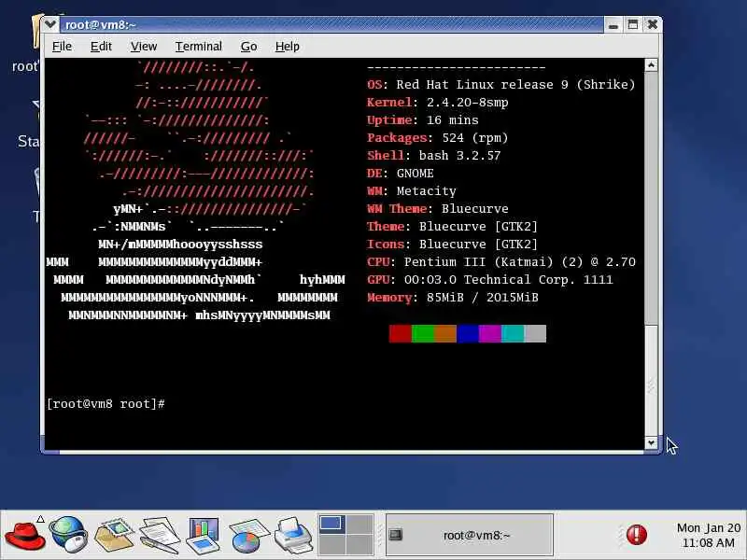Viewport: 747px width, 560px height.
Task: Click the blue color block
Action: [468, 333]
